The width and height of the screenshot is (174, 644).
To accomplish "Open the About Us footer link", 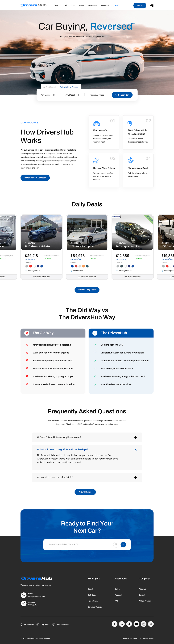I will pos(143,589).
